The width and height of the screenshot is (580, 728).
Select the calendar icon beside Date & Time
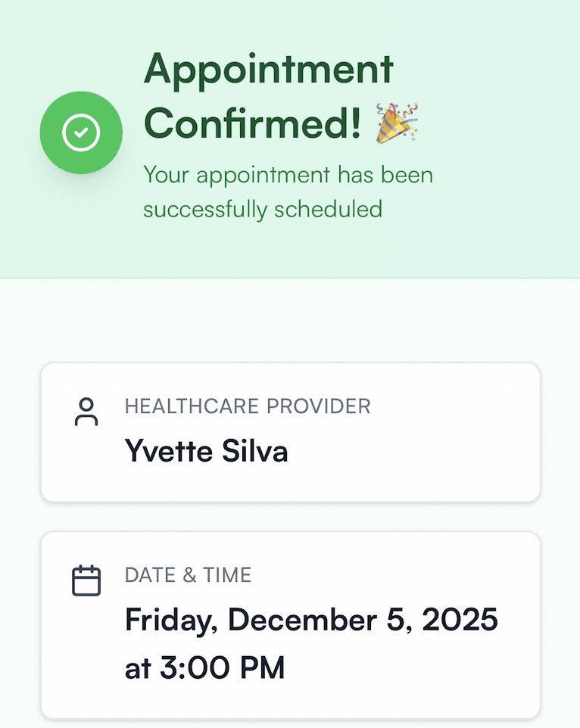pyautogui.click(x=86, y=580)
